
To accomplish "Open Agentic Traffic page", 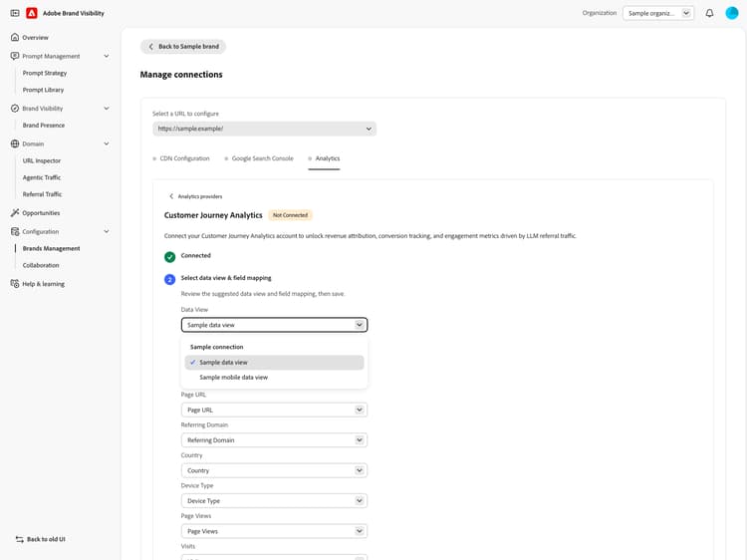I will tap(42, 177).
